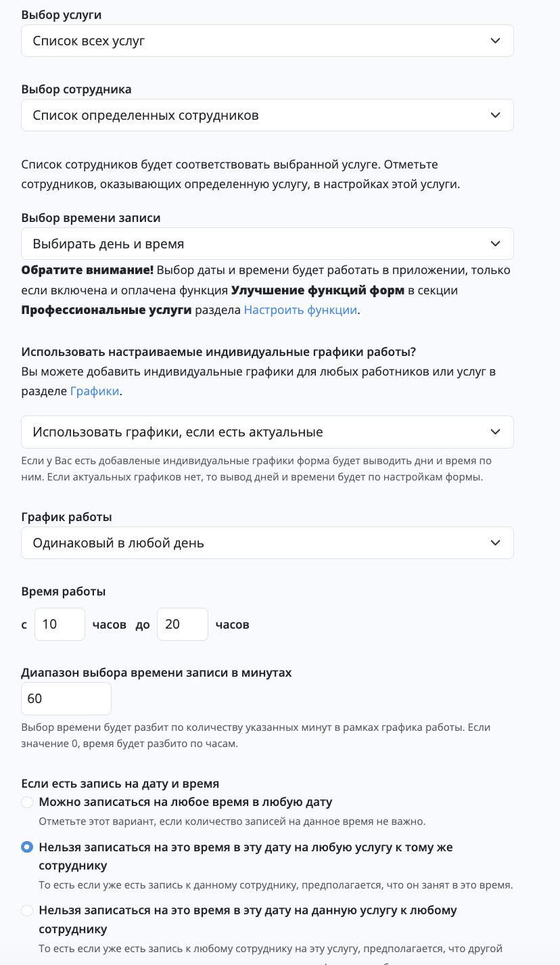The height and width of the screenshot is (965, 560).
Task: Click chevron on 'Выбирать день и время' field
Action: (x=496, y=244)
